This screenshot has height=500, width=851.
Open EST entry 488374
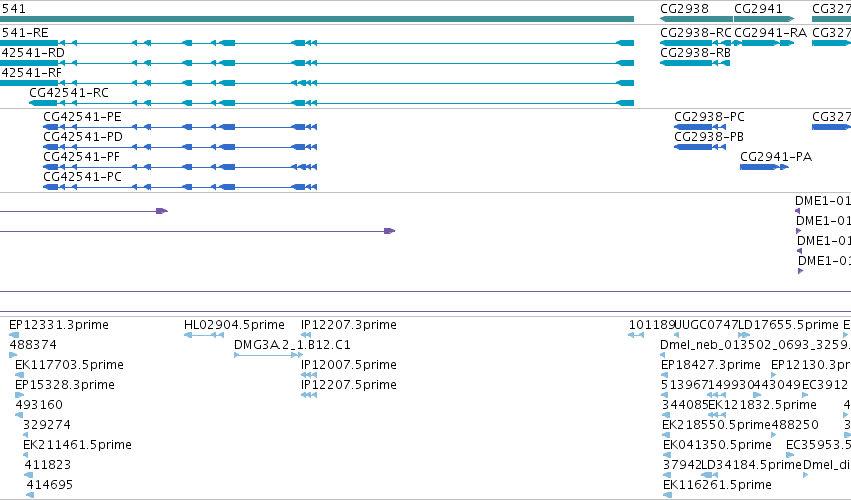pos(33,345)
